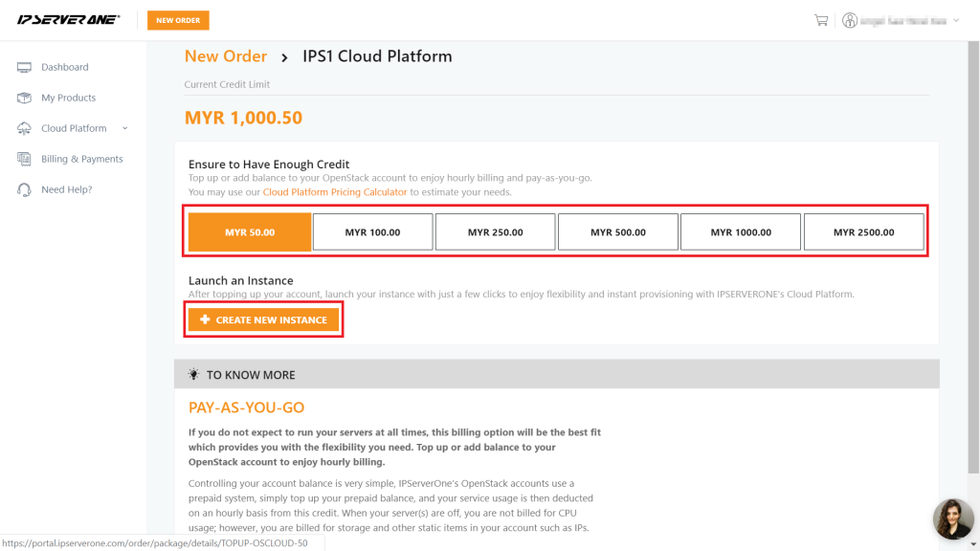Open My Products menu item
This screenshot has height=551, width=980.
pyautogui.click(x=69, y=98)
